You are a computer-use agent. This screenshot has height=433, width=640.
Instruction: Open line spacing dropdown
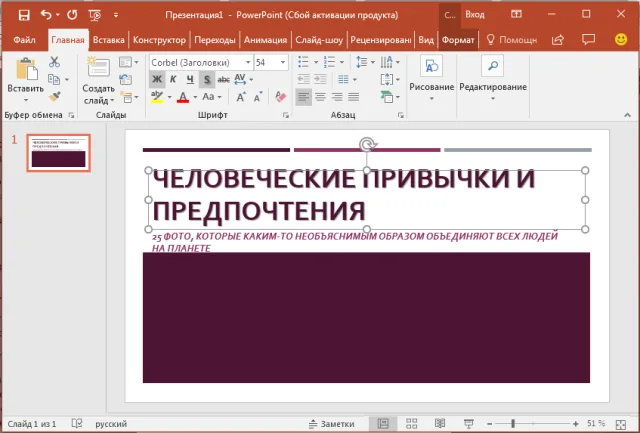(x=365, y=62)
